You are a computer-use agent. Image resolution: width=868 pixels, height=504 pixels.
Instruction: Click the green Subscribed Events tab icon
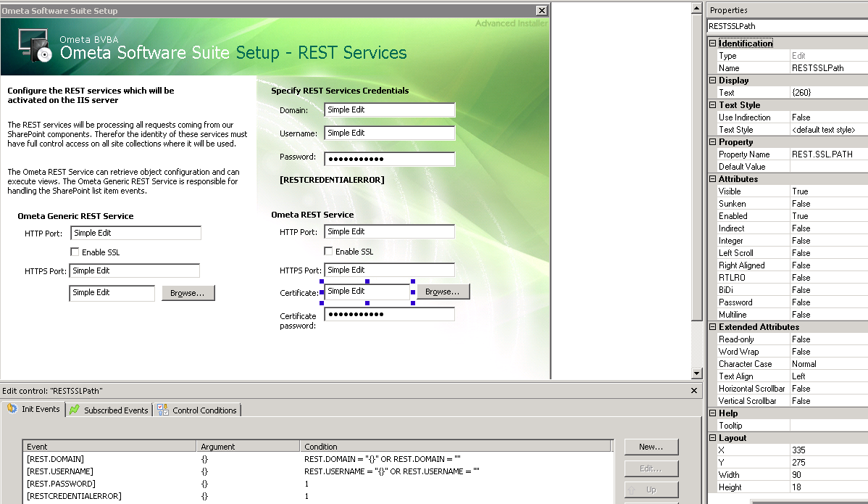click(75, 410)
